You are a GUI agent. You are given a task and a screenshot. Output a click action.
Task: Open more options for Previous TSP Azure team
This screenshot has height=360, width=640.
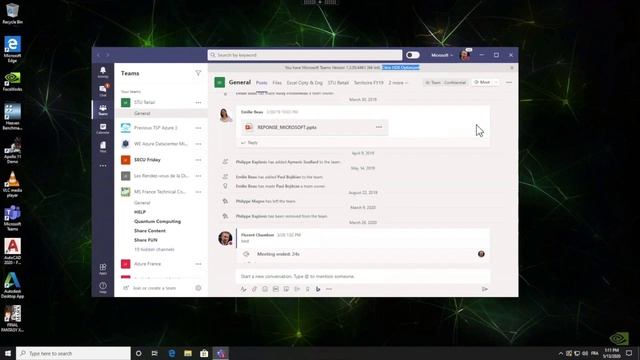tap(198, 128)
